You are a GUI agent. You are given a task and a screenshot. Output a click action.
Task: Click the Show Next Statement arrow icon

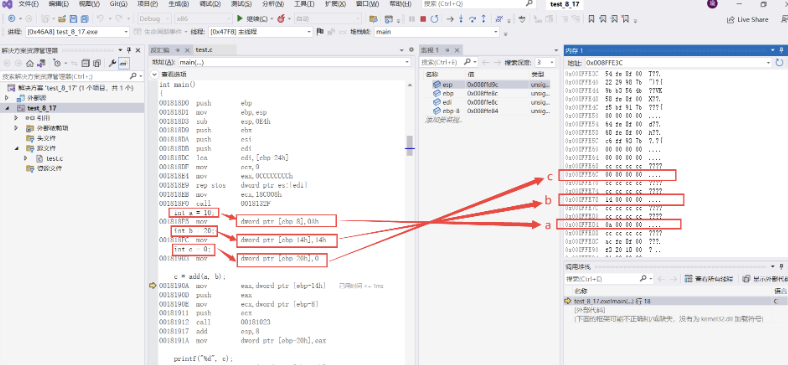coord(450,19)
